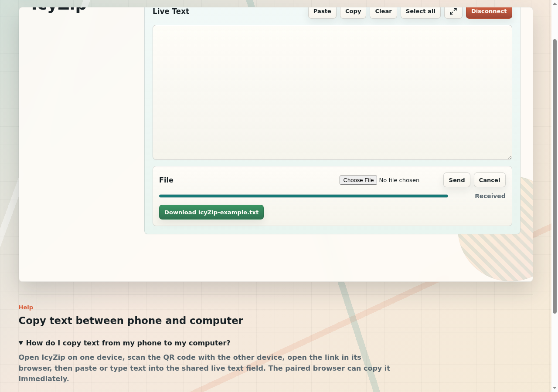Click the Live Text heading
This screenshot has width=558, height=392.
171,11
